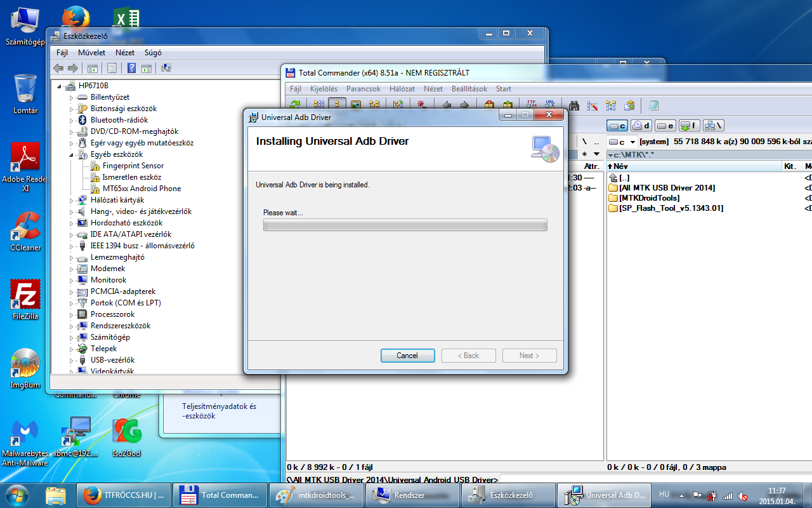Open FTP connect in Total Commander toolbar
Viewport: 812px width, 508px height.
(532, 105)
